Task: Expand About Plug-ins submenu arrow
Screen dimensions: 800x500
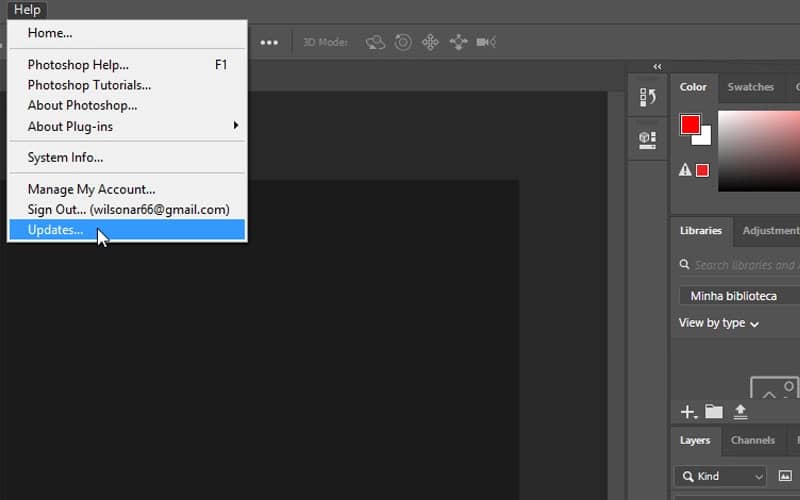Action: click(x=236, y=126)
